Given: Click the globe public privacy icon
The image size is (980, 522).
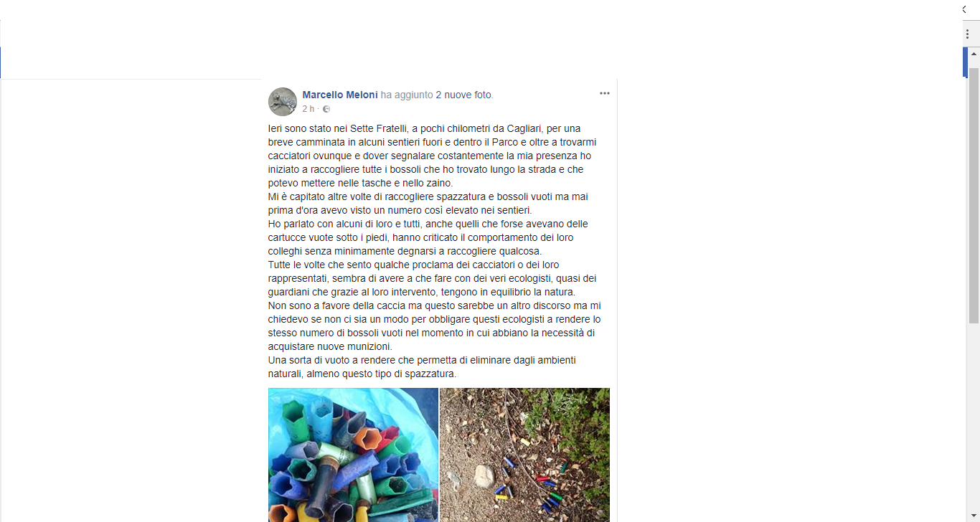Looking at the screenshot, I should pos(326,109).
